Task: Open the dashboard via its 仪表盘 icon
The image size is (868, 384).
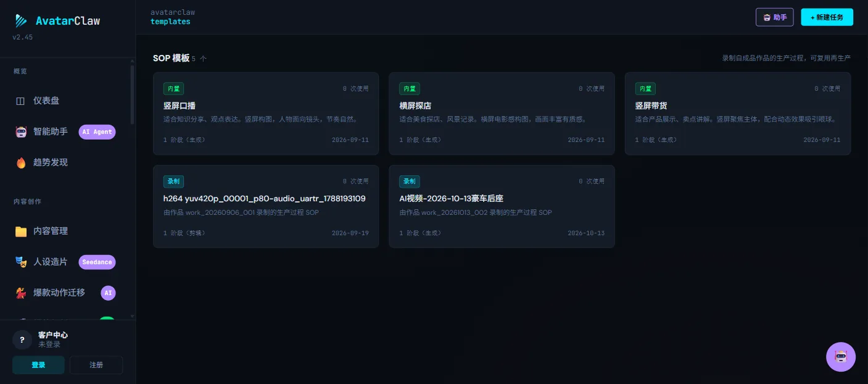Action: point(21,101)
